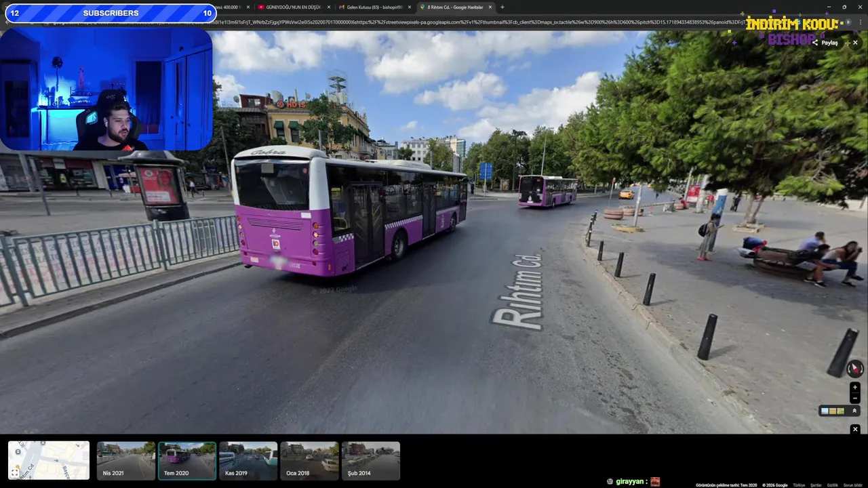Close the GÜNEYDOĞU'NUN EN DÜŞÜK tab
868x488 pixels.
tap(328, 7)
